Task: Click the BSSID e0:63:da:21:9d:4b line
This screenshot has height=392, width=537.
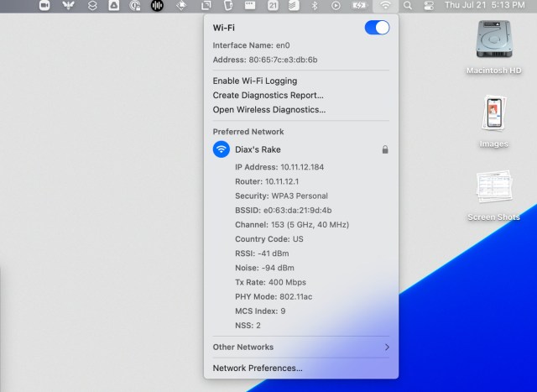Action: [x=284, y=211]
